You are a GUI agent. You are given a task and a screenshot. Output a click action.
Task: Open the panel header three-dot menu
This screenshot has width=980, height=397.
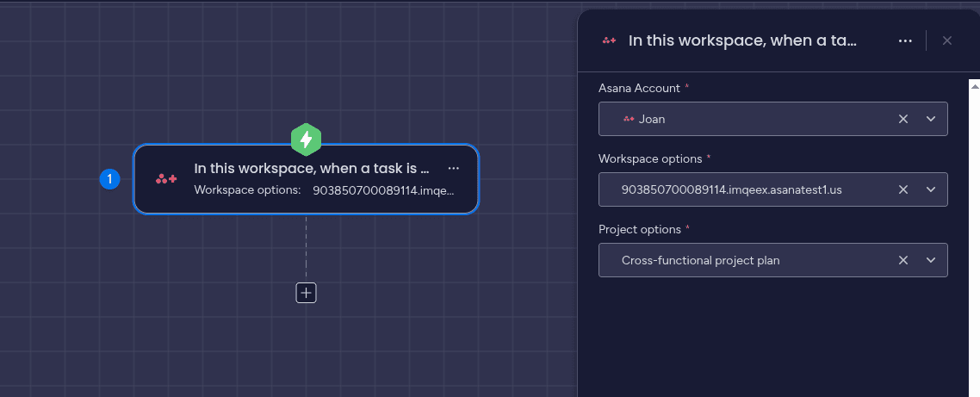(x=905, y=40)
